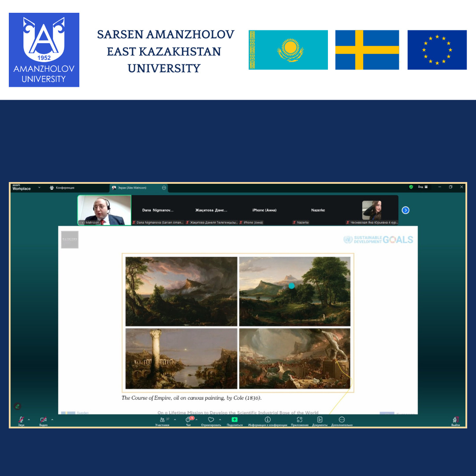The width and height of the screenshot is (476, 476).
Task: Expand video options arrow next to Видео
Action: 52,420
